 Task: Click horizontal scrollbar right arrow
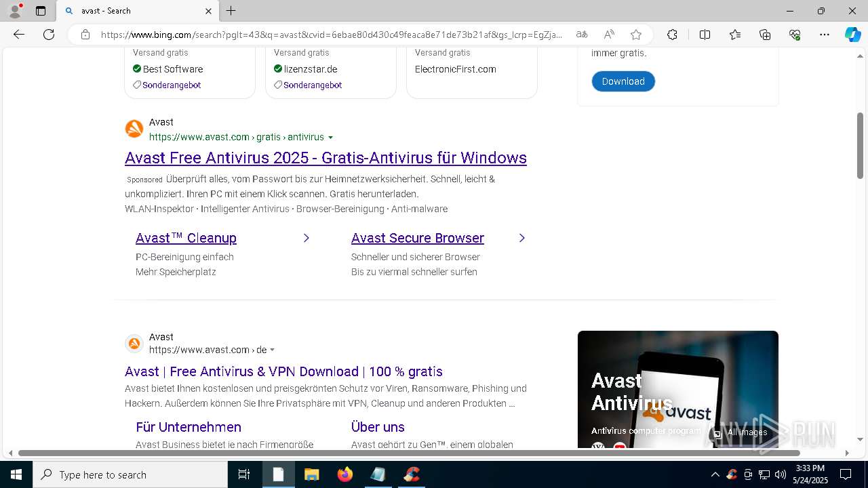click(847, 453)
